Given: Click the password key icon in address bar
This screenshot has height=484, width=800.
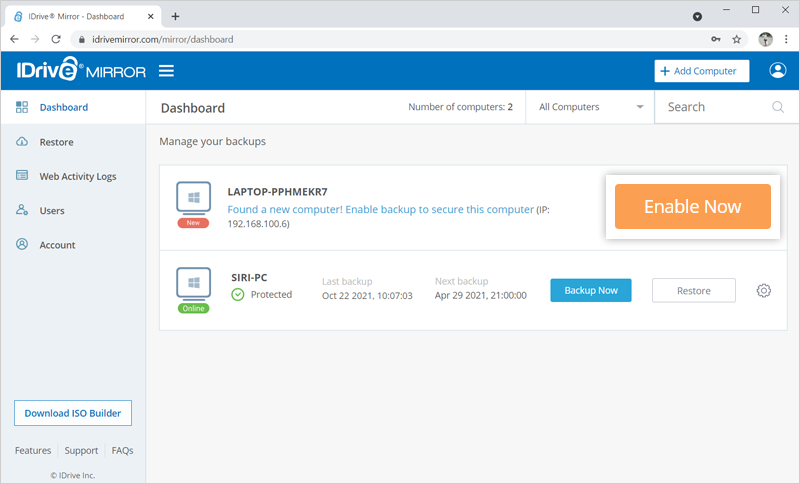Looking at the screenshot, I should (x=716, y=39).
